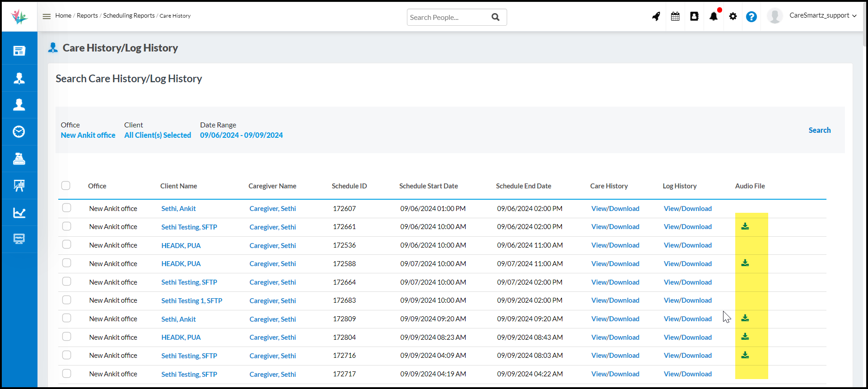This screenshot has width=868, height=389.
Task: View Care History for schedule 172536
Action: tap(615, 245)
